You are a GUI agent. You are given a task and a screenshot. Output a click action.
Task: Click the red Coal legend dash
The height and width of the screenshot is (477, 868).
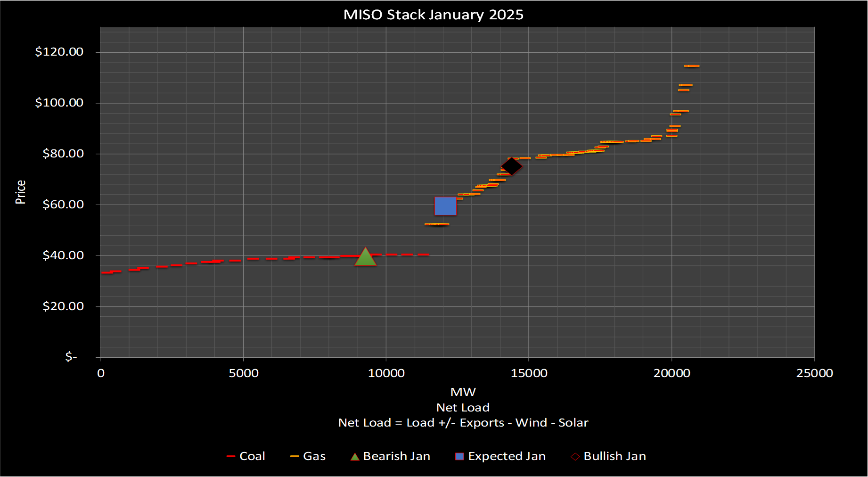pos(231,457)
